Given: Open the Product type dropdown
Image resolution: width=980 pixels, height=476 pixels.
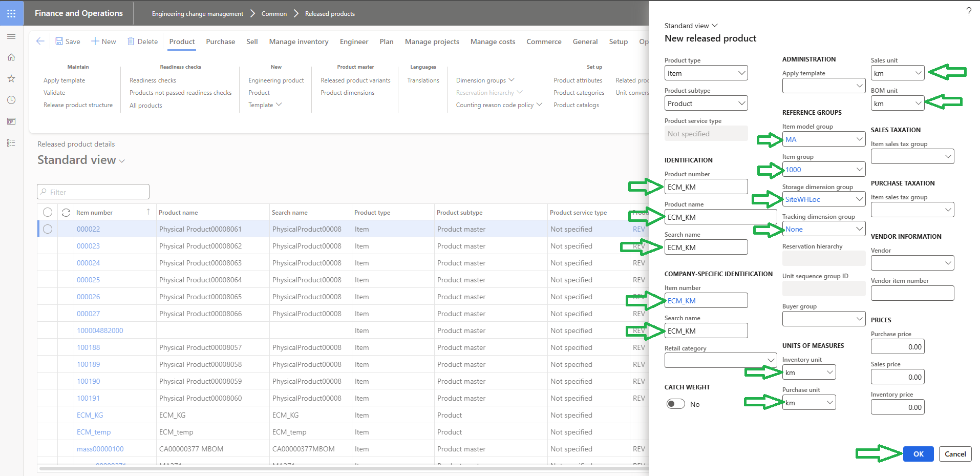Looking at the screenshot, I should [741, 73].
